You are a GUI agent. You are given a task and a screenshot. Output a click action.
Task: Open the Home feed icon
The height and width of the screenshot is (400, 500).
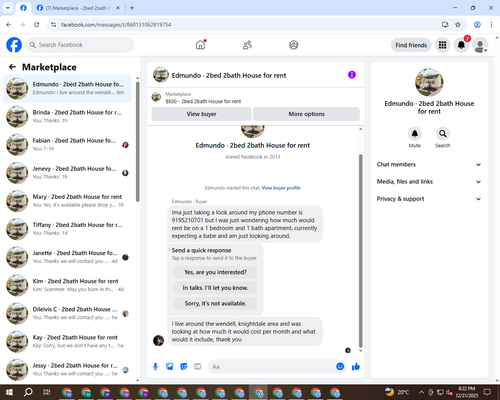pos(200,45)
